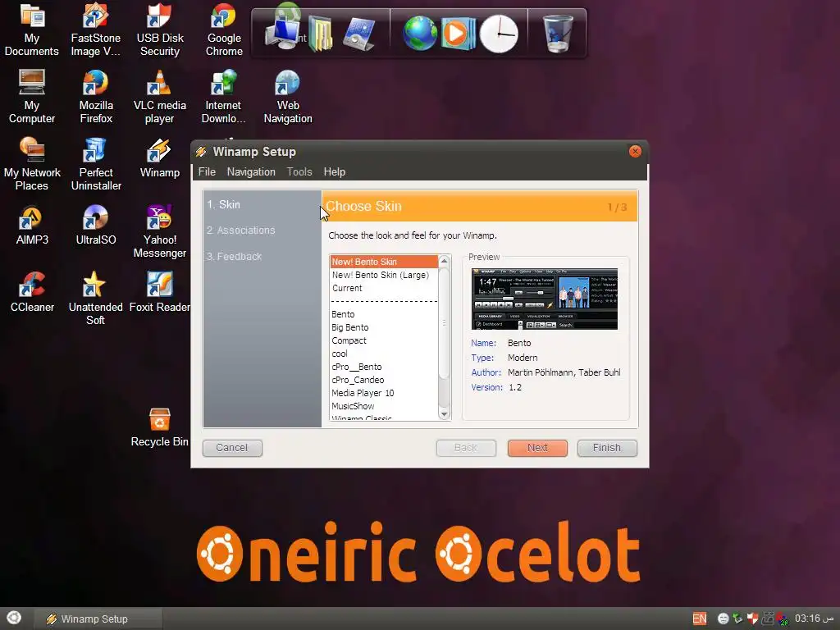Open the Recycle Bin desktop icon
Screen dimensions: 840x630
click(x=160, y=427)
